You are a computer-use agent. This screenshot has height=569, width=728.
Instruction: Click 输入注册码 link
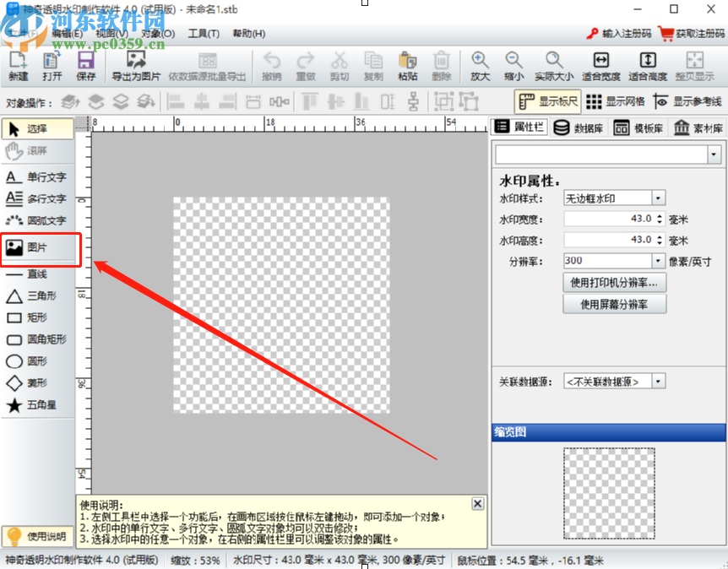619,34
